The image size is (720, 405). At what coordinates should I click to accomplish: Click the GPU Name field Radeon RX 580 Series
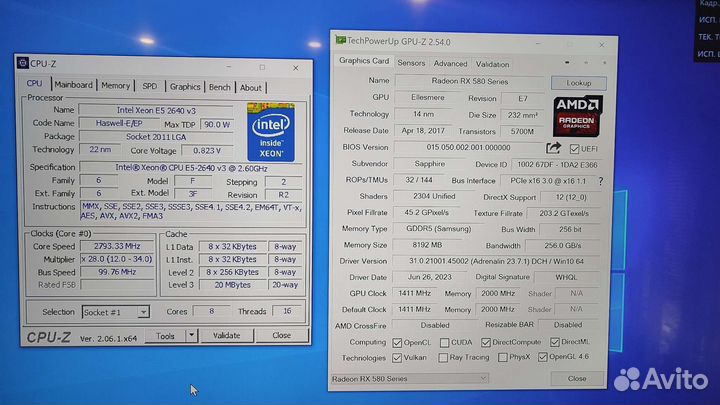click(x=470, y=82)
